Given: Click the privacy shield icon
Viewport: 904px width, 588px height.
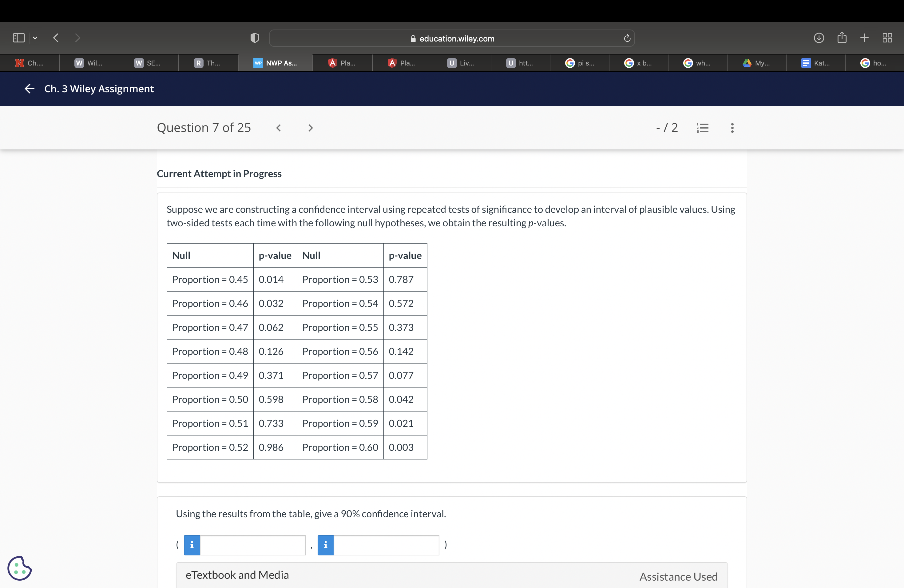Looking at the screenshot, I should 255,38.
